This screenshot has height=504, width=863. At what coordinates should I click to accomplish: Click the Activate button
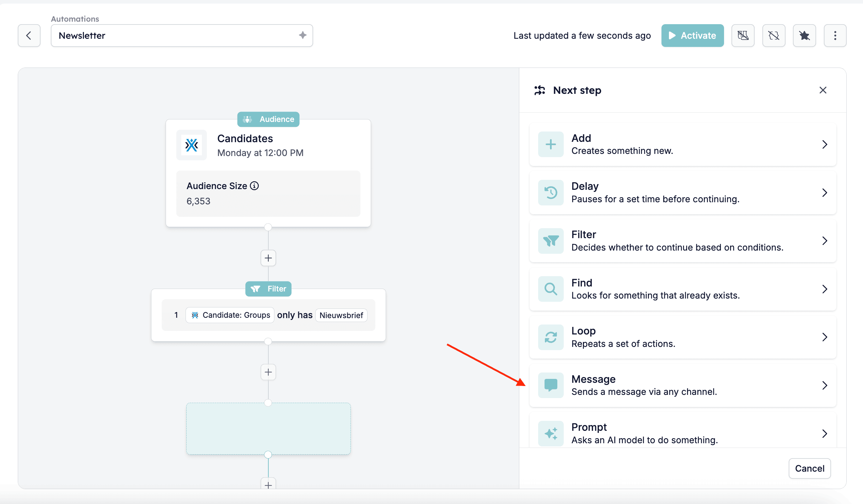pyautogui.click(x=692, y=36)
